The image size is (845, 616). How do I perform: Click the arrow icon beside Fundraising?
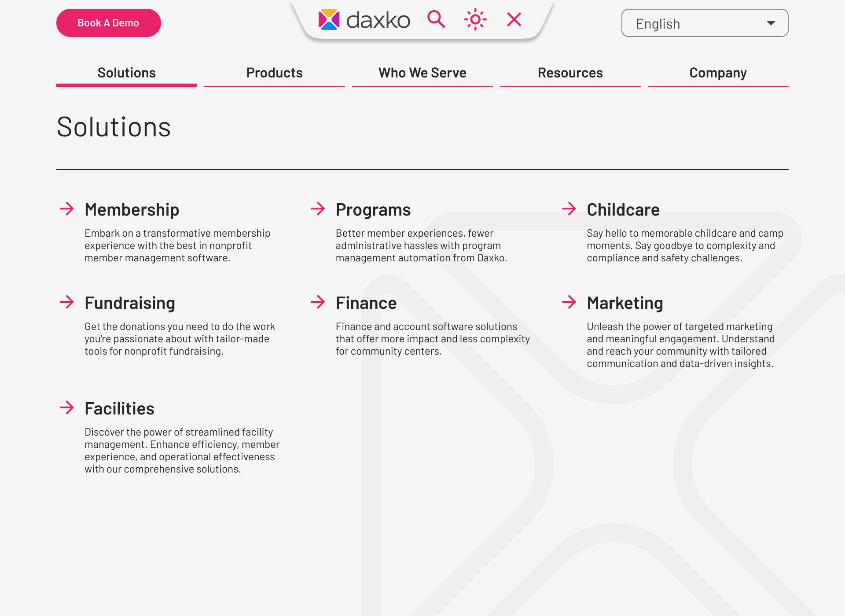67,302
